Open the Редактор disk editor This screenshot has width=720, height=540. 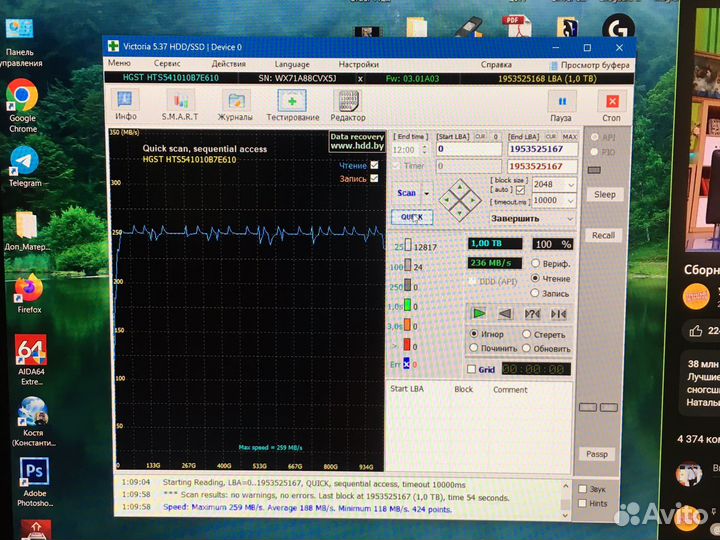tap(348, 104)
